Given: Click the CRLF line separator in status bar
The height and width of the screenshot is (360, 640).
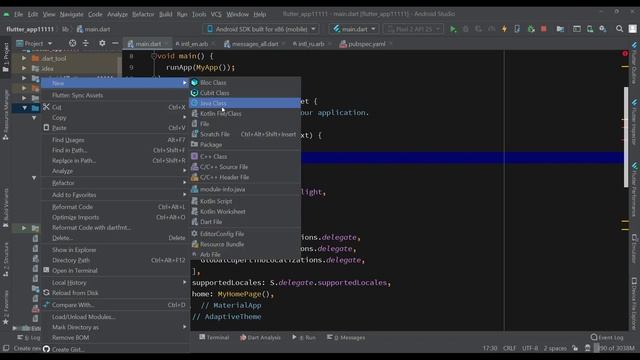Looking at the screenshot, I should pyautogui.click(x=509, y=348).
